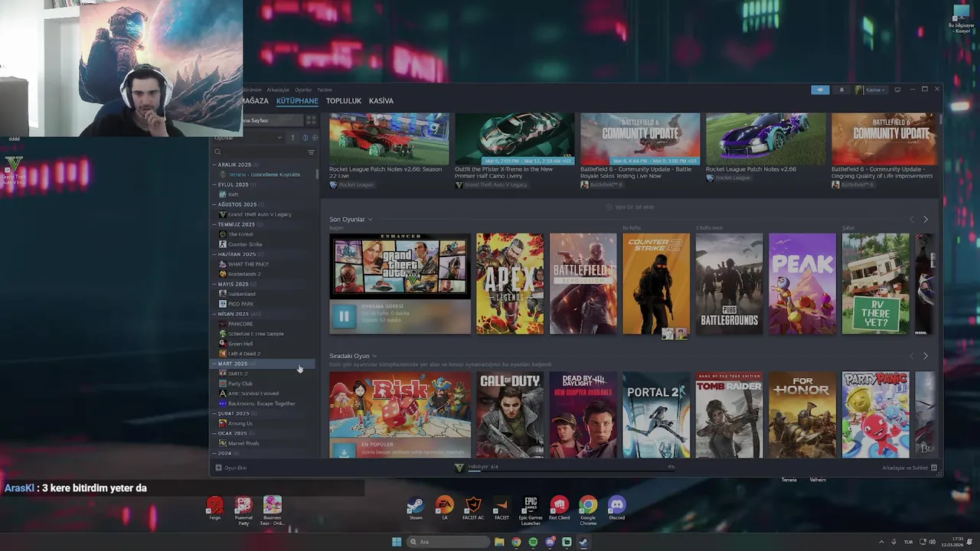980x551 pixels.
Task: Select Borderlands 2 in library list
Action: (x=244, y=274)
